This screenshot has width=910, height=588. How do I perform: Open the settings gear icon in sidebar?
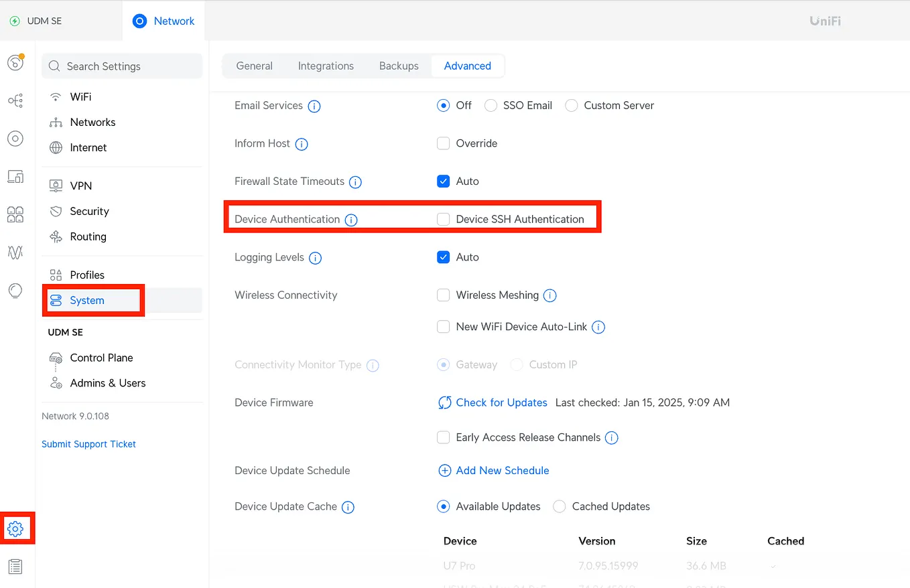[15, 528]
